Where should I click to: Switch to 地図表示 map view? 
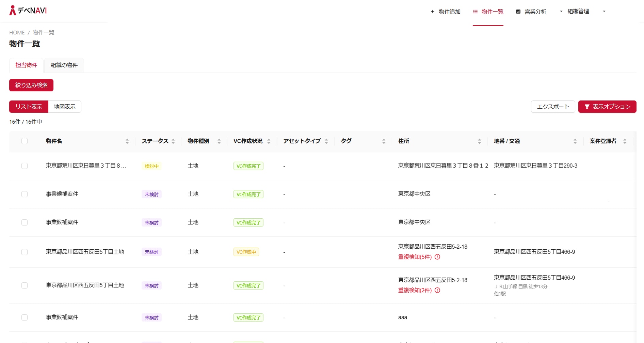[x=64, y=106]
